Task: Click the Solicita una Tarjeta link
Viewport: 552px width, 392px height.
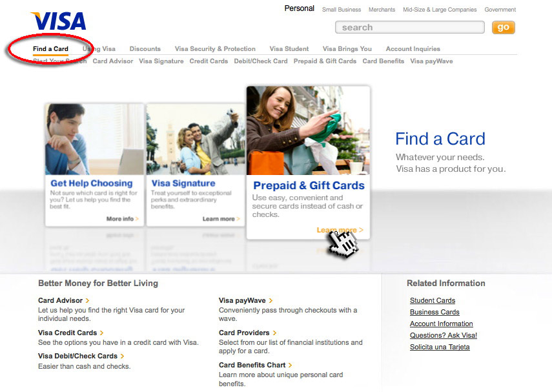Action: point(440,347)
